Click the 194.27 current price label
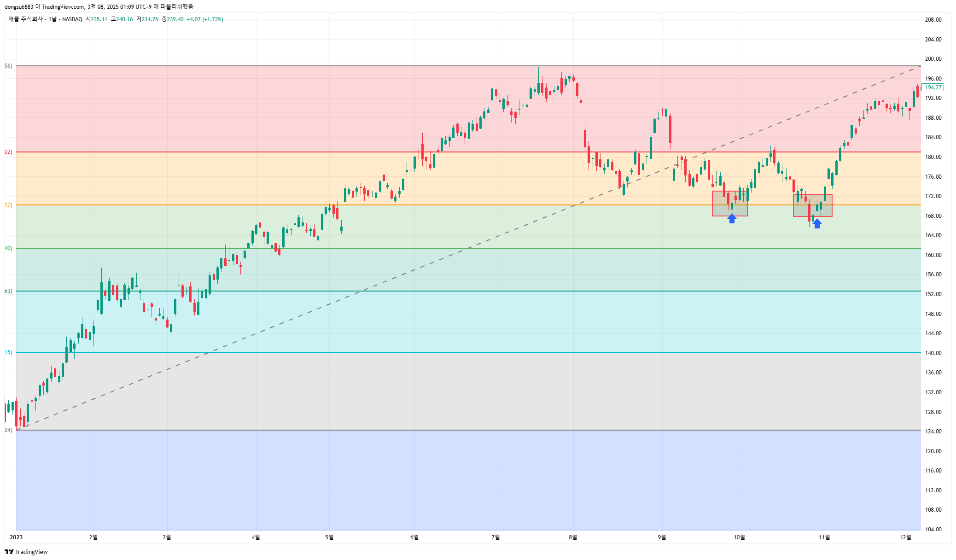Viewport: 956px width, 560px height. pos(933,87)
